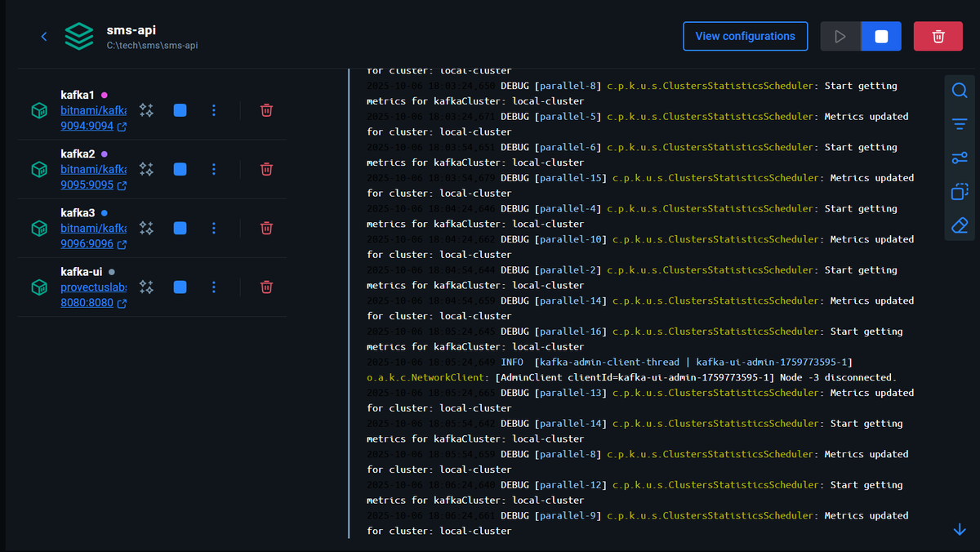Click the sms-api stack title
This screenshot has height=552, width=980.
click(x=131, y=30)
